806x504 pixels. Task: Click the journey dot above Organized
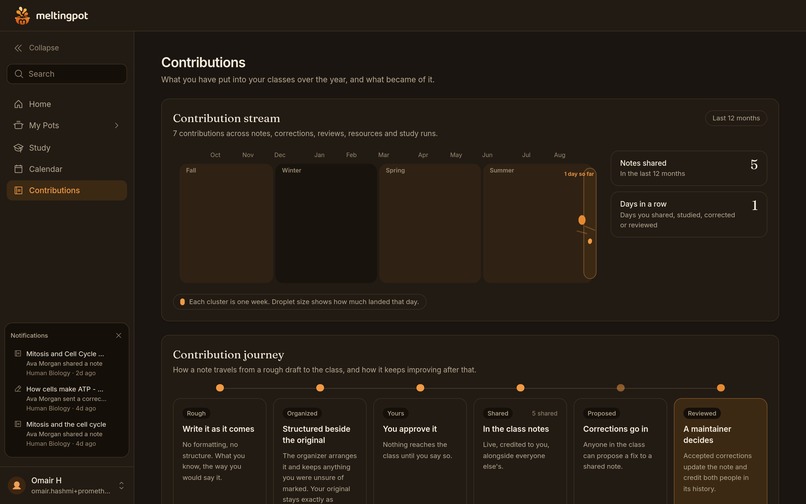click(x=320, y=388)
